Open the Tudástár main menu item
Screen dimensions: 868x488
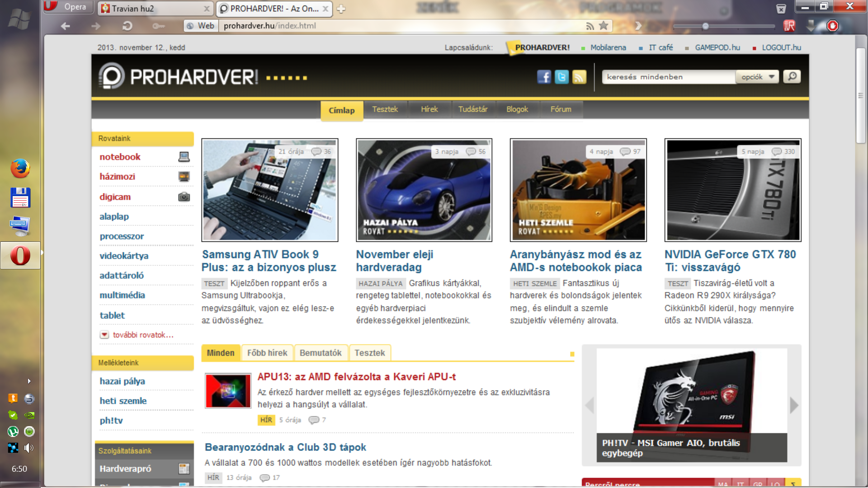coord(473,109)
